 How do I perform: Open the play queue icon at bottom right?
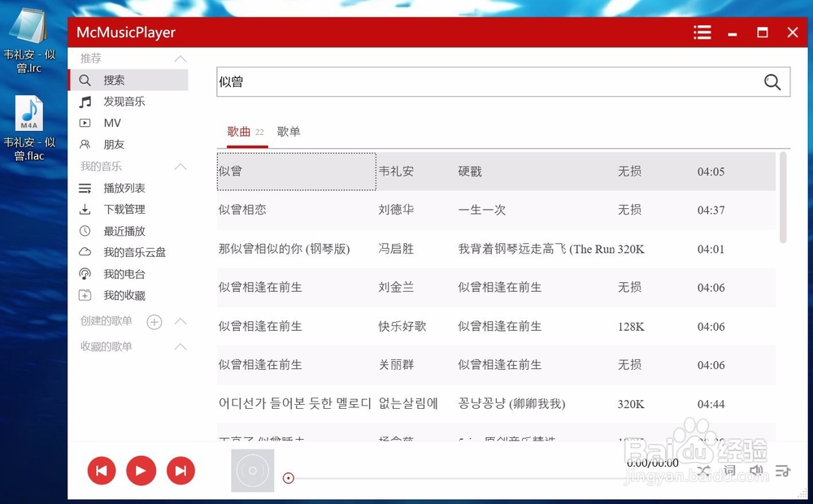pos(782,471)
